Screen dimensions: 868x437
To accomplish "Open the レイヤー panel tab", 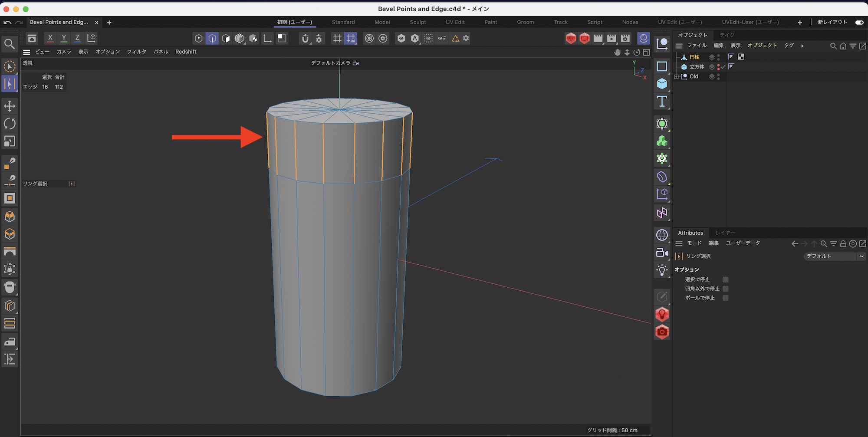I will 725,233.
